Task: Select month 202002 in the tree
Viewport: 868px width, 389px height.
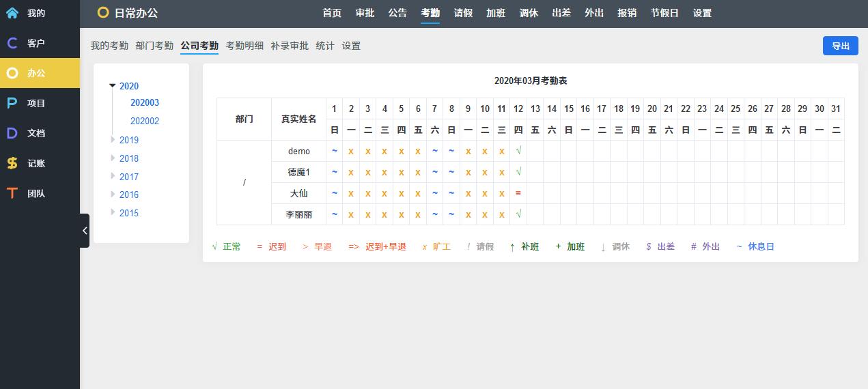Action: [145, 121]
